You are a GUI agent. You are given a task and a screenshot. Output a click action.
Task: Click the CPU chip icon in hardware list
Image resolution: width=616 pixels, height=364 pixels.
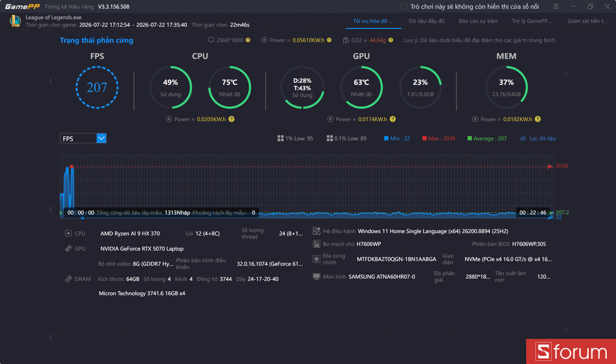click(x=68, y=233)
